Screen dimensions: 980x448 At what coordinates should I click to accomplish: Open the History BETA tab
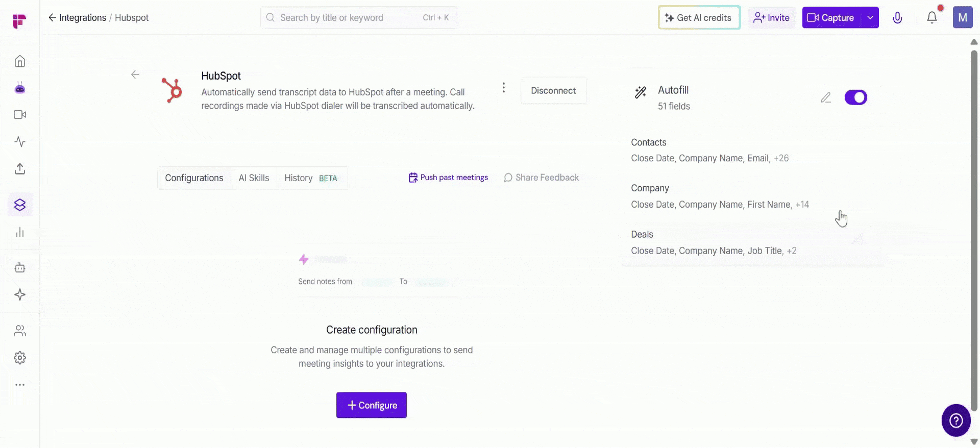point(311,178)
